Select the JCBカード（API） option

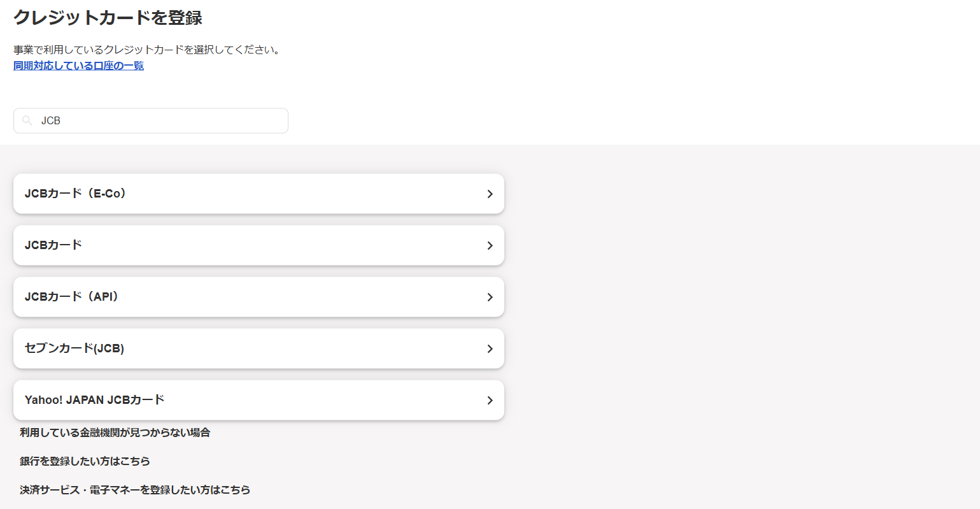[x=71, y=297]
